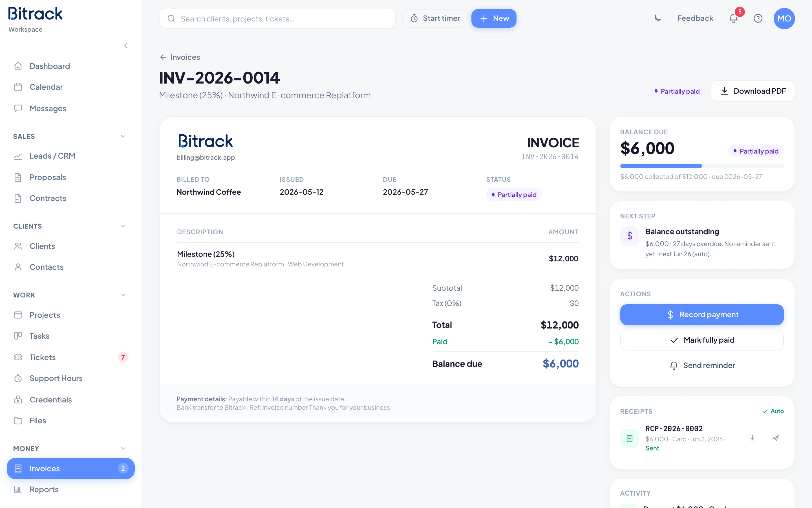
Task: Download receipt RCP-2026-0002
Action: pyautogui.click(x=752, y=438)
